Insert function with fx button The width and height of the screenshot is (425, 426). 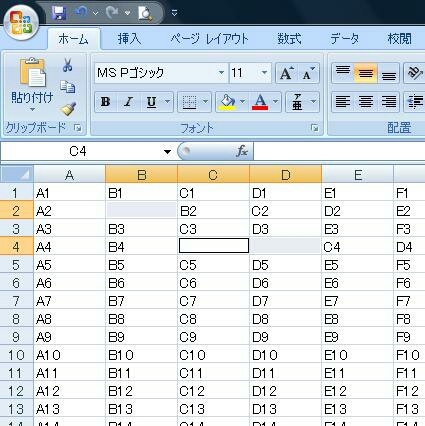point(242,152)
